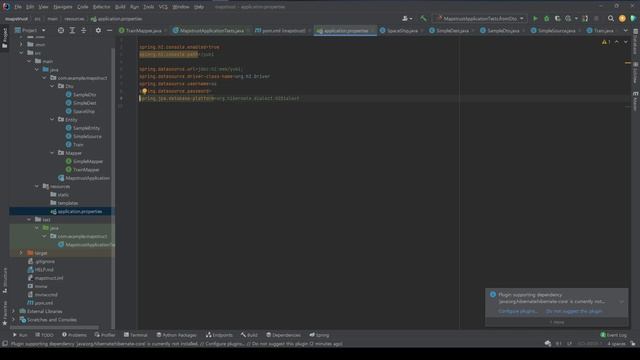Run with Coverage icon
The height and width of the screenshot is (360, 640).
point(558,18)
